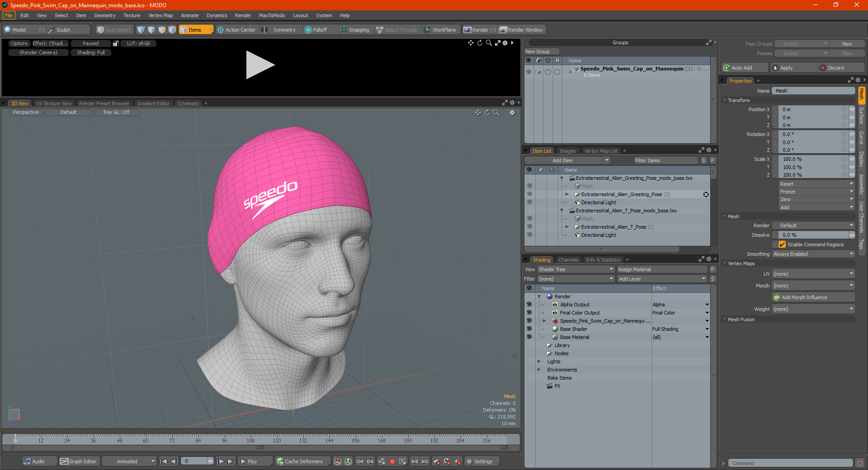Image resolution: width=868 pixels, height=470 pixels.
Task: Click Assign Material button
Action: [x=662, y=269]
